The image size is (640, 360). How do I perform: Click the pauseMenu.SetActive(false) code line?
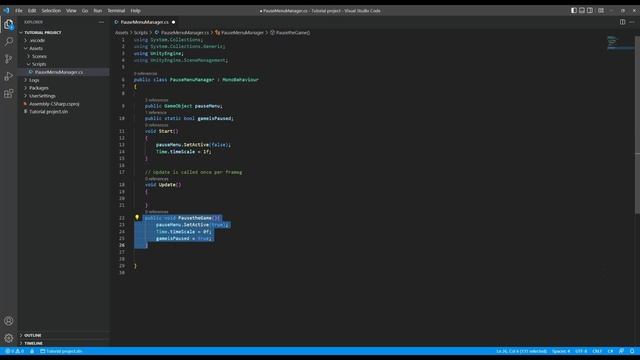point(193,145)
